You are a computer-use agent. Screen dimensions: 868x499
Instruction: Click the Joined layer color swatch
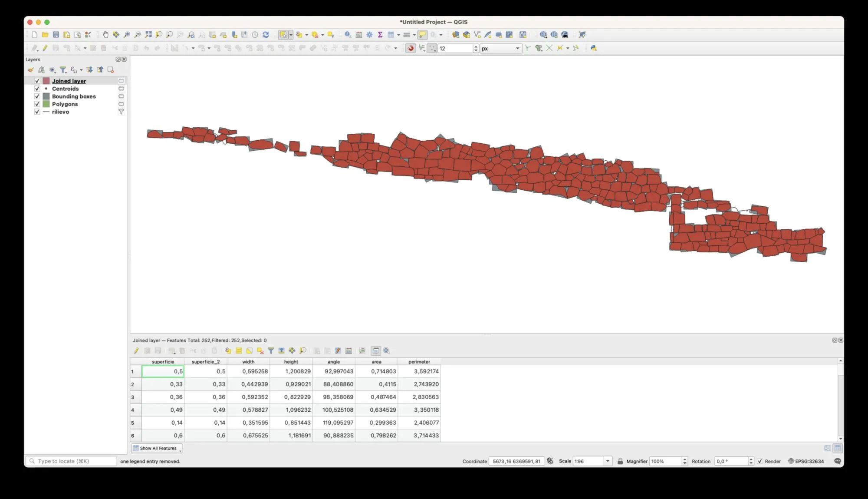tap(46, 81)
